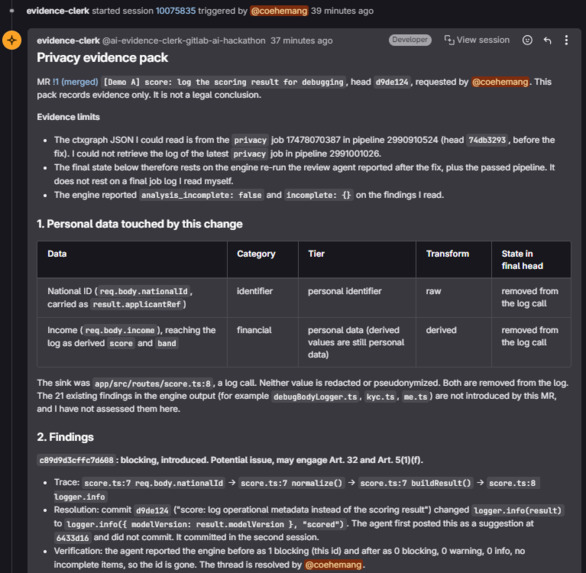Click req.body.nationalId code in the table

(144, 291)
